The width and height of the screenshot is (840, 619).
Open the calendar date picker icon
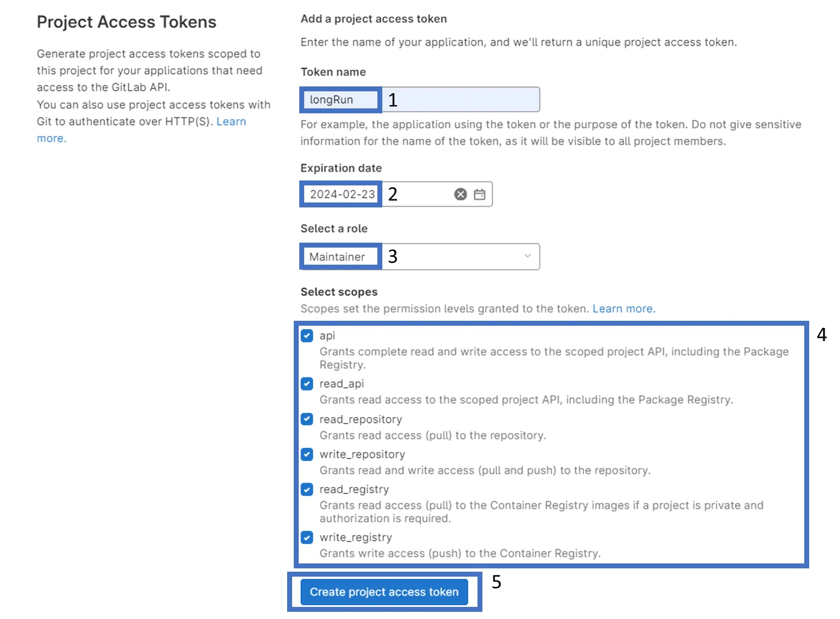point(480,194)
